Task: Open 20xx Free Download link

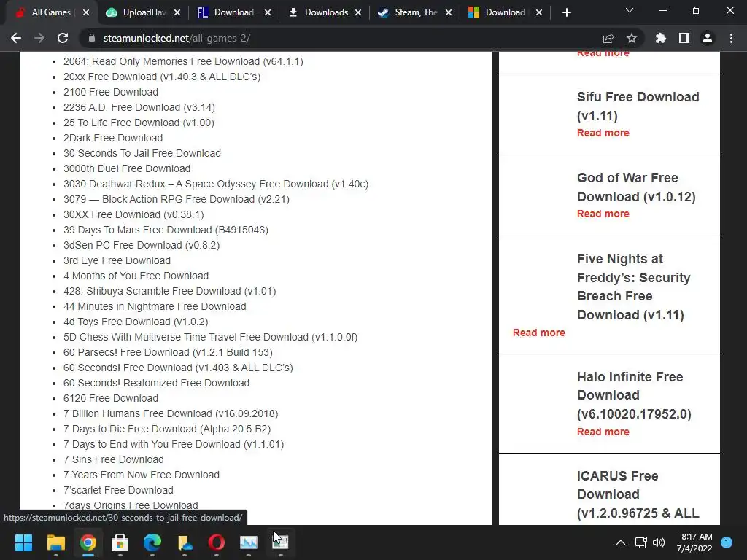Action: point(162,77)
